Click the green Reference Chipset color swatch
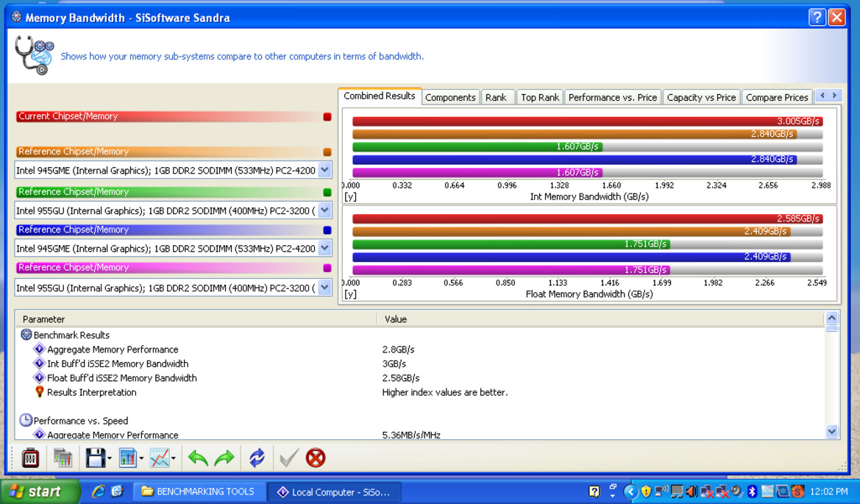860x504 pixels. point(327,192)
